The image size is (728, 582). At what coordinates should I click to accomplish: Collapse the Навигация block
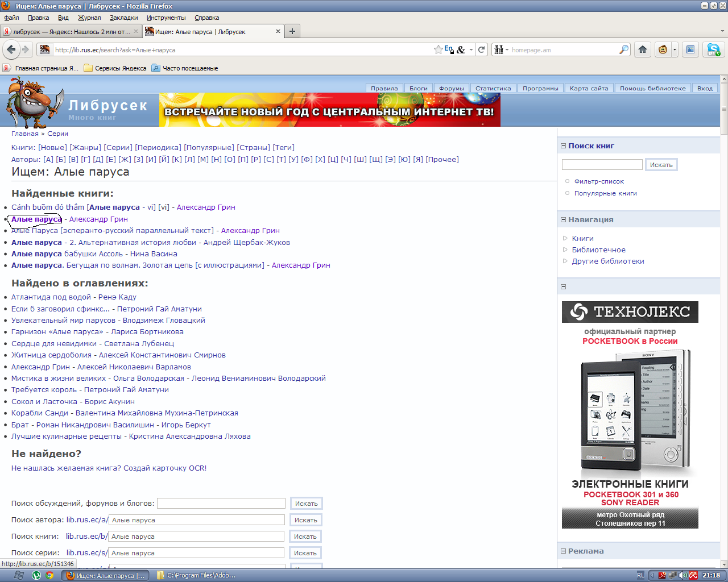563,220
